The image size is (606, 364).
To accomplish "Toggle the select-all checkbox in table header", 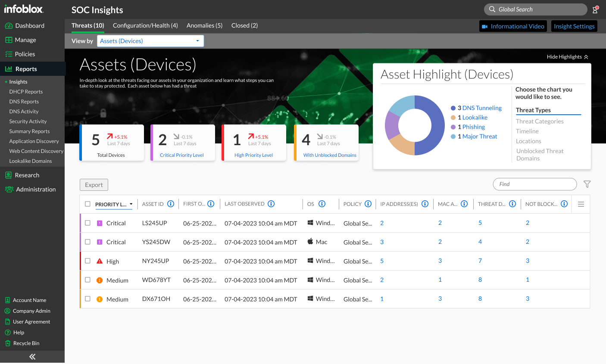I will click(x=87, y=204).
